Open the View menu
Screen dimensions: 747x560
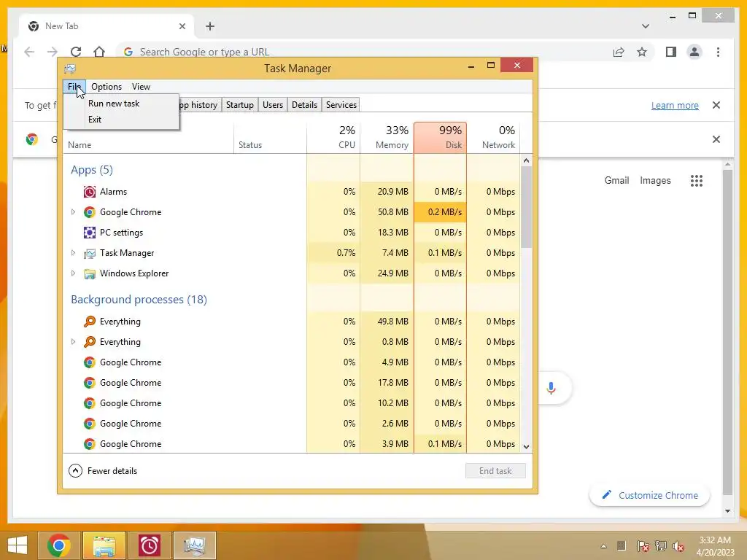click(x=141, y=87)
